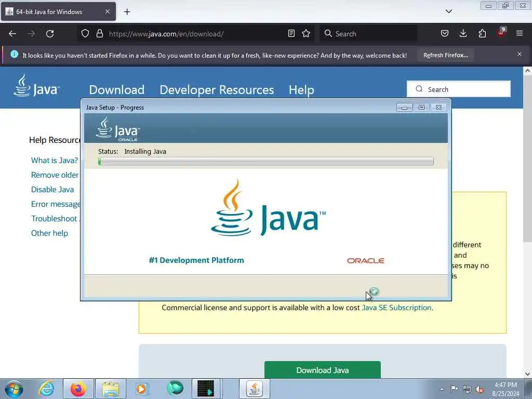Open the Error messages link
Image resolution: width=532 pixels, height=399 pixels.
click(x=56, y=204)
